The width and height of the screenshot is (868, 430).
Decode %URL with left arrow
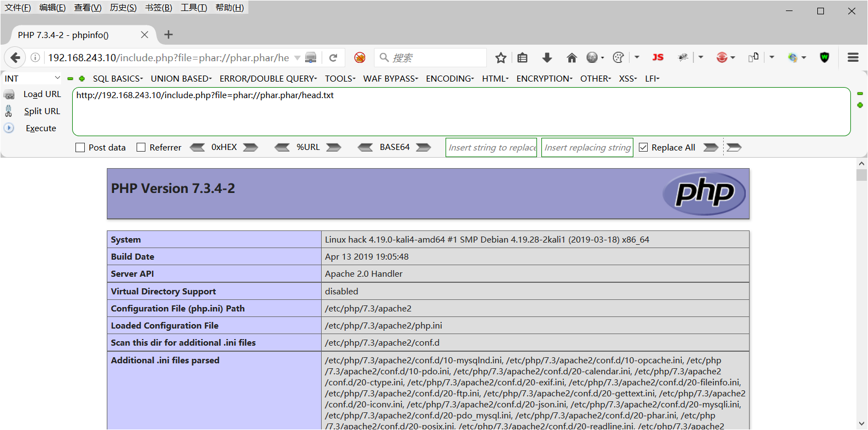click(x=282, y=147)
